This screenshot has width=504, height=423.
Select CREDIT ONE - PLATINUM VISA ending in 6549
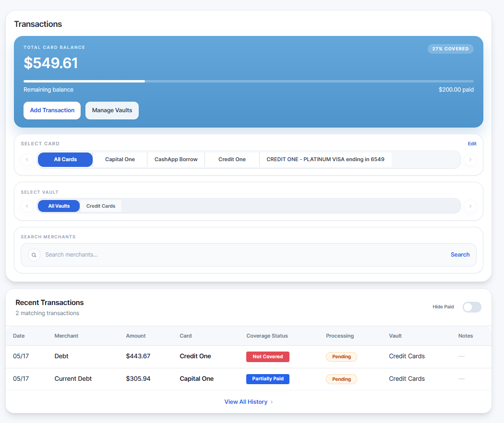click(x=325, y=160)
